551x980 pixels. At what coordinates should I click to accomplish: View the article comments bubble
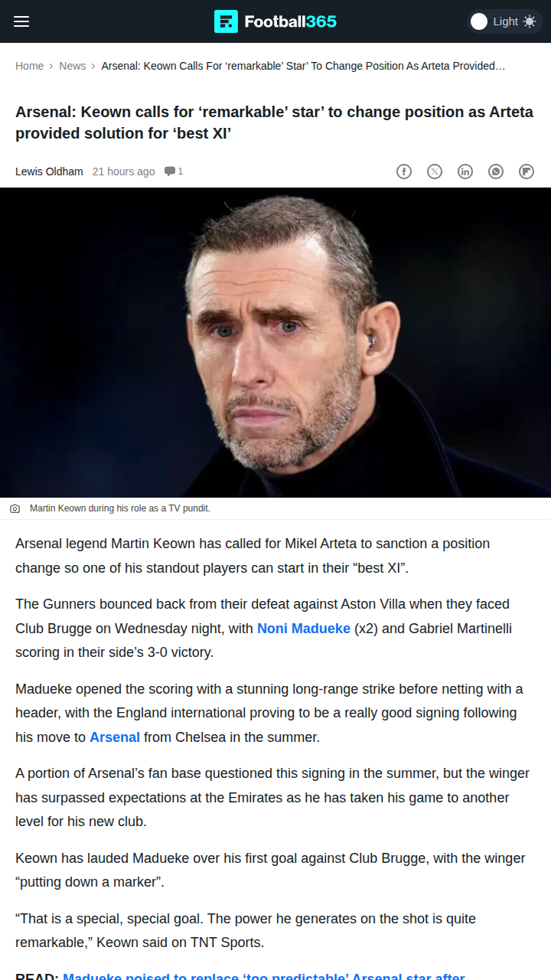(173, 171)
